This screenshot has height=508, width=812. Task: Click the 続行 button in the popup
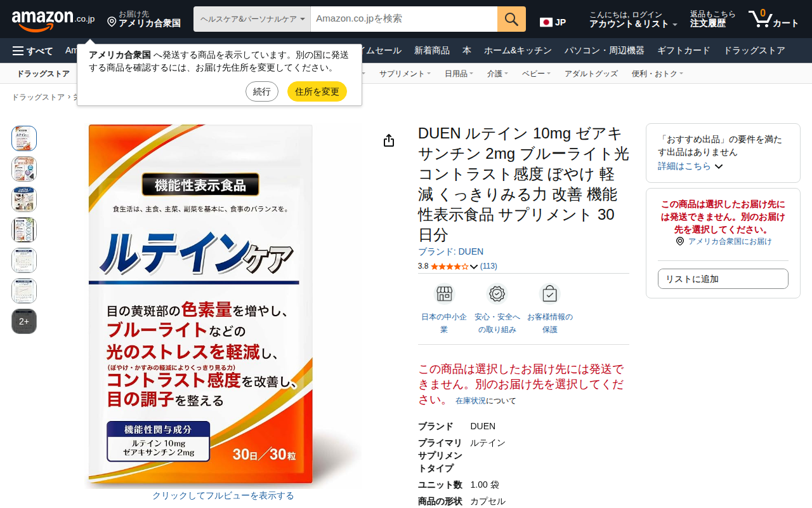click(262, 91)
